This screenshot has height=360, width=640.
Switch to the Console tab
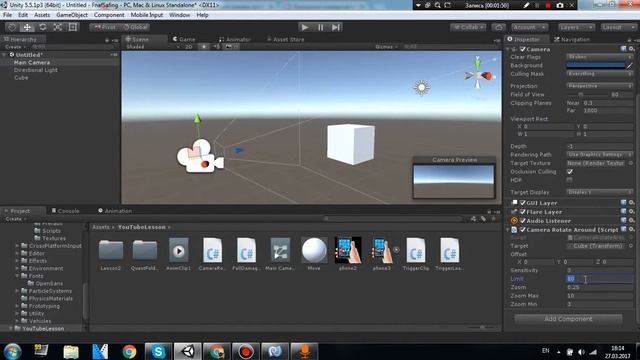(65, 211)
